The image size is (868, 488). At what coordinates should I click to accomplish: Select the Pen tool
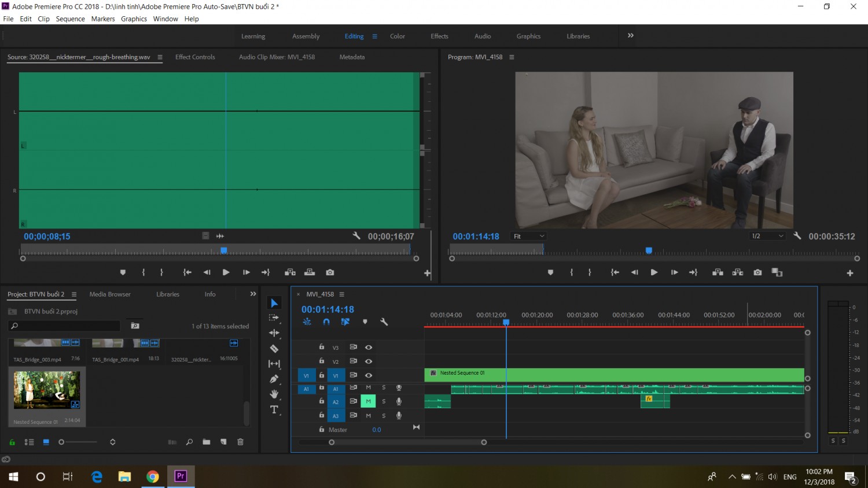274,379
